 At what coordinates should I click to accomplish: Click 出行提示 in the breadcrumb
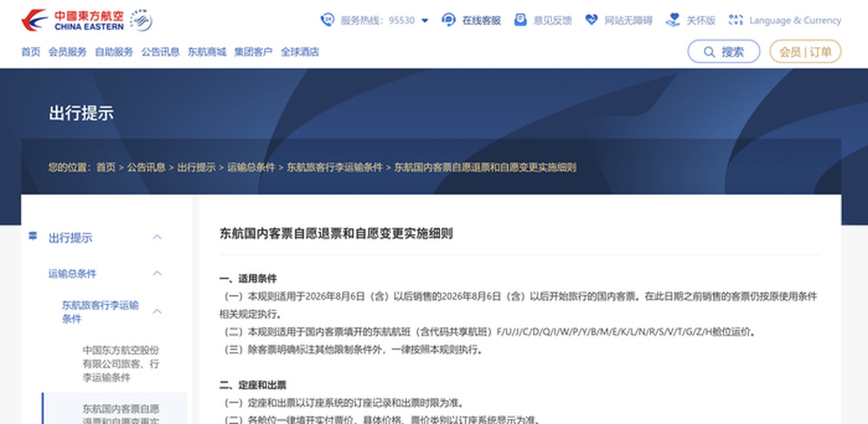[196, 167]
